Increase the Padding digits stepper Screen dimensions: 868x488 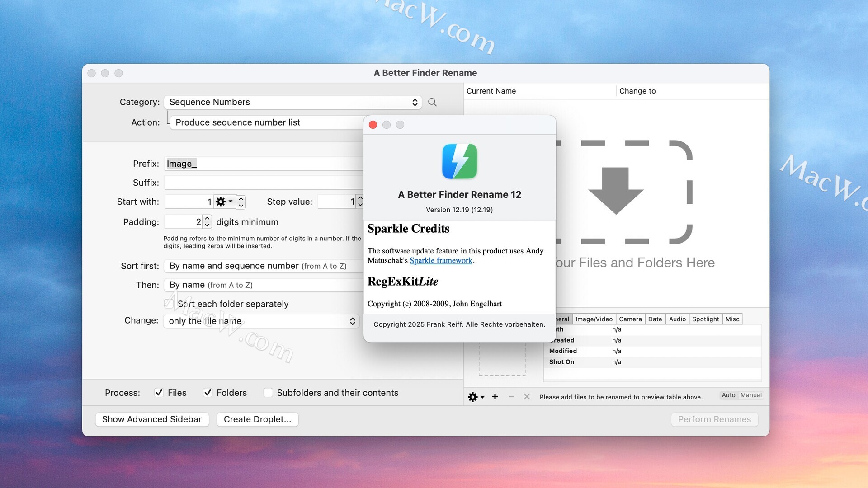pyautogui.click(x=207, y=219)
